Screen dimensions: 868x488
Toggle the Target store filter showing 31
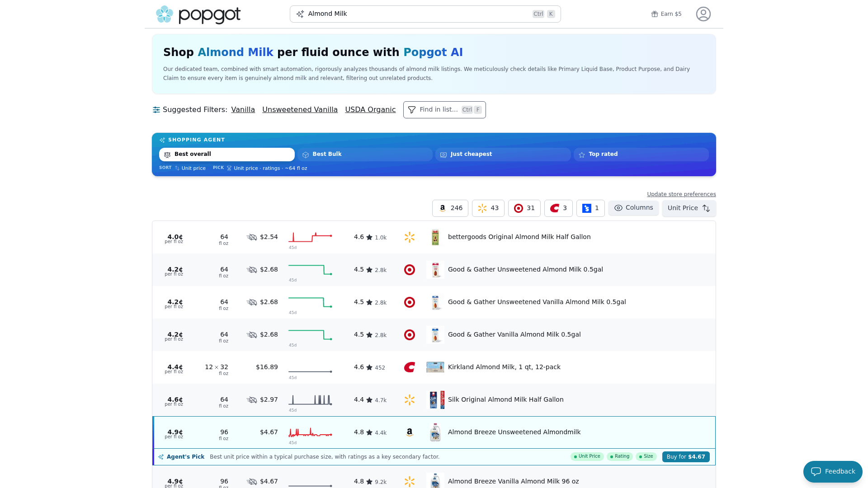click(x=524, y=208)
